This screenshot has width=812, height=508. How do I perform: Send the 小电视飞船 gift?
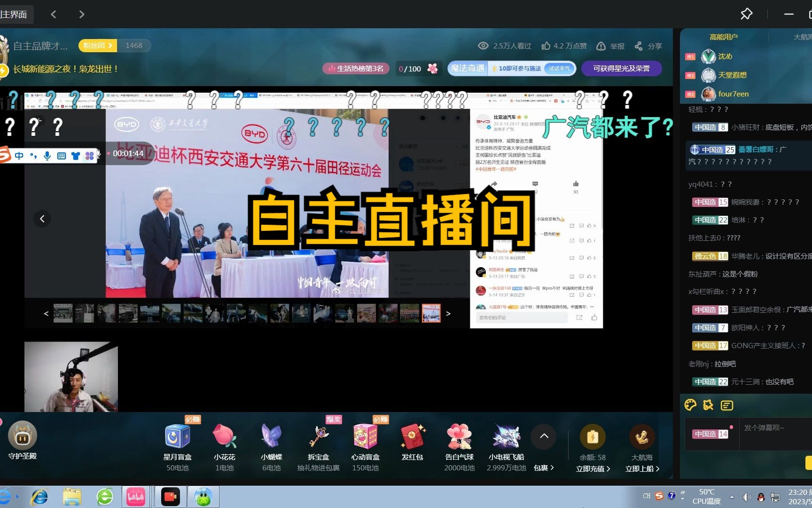(x=506, y=447)
